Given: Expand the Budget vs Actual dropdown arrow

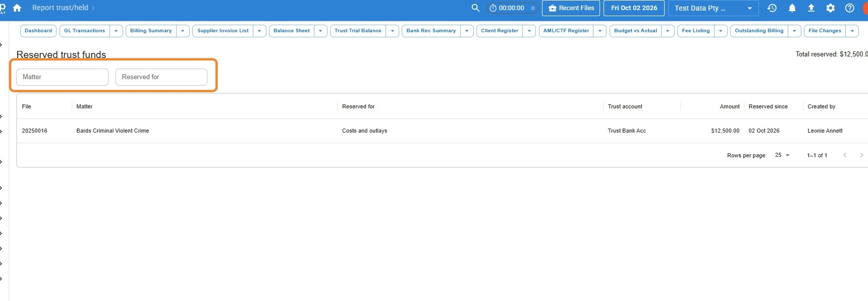Looking at the screenshot, I should pyautogui.click(x=668, y=31).
